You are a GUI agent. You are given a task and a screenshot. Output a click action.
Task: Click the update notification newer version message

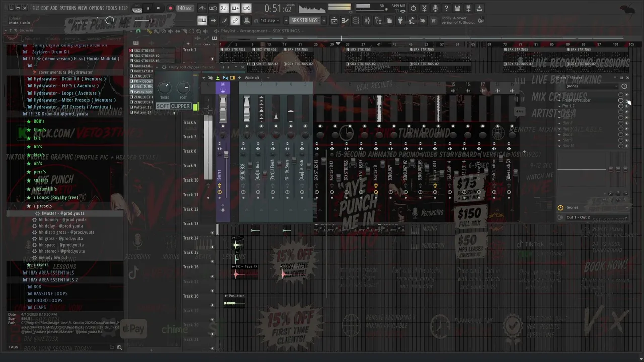click(x=458, y=20)
